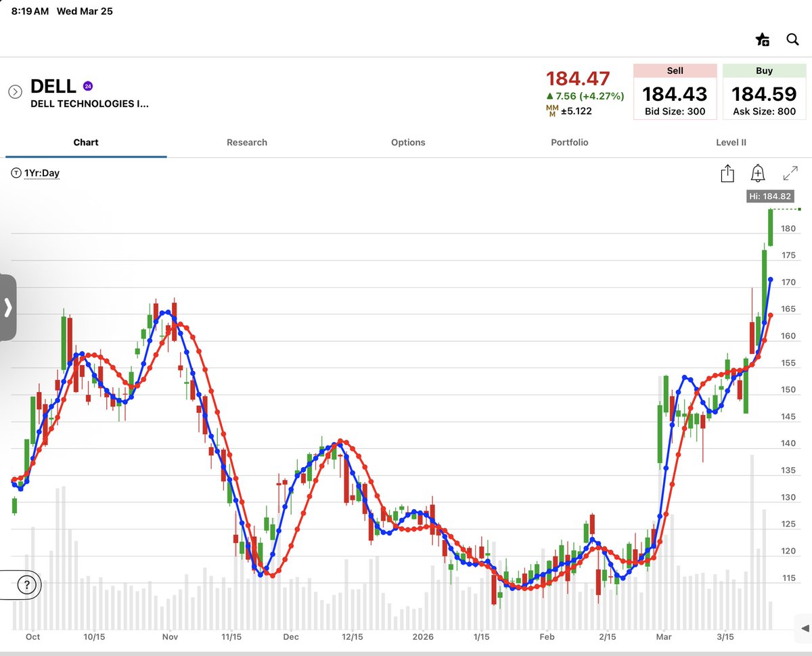Switch to the Chart tab
812x656 pixels.
coord(86,142)
